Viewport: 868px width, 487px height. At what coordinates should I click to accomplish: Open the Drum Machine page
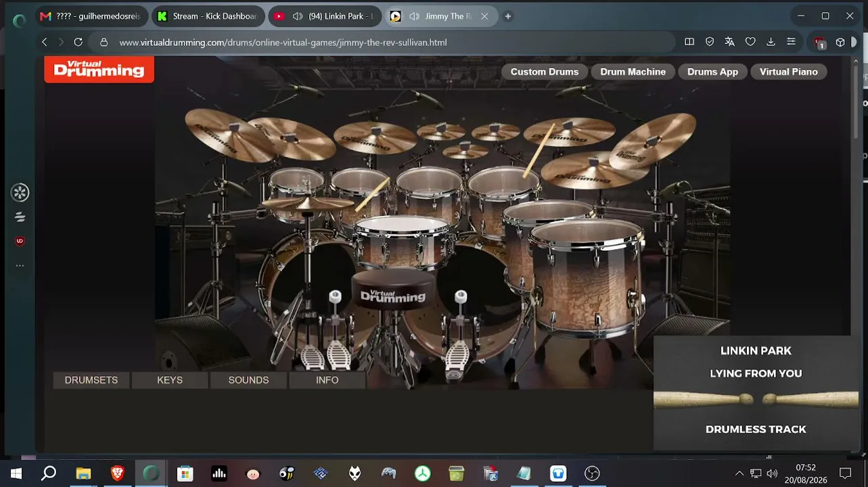(633, 72)
